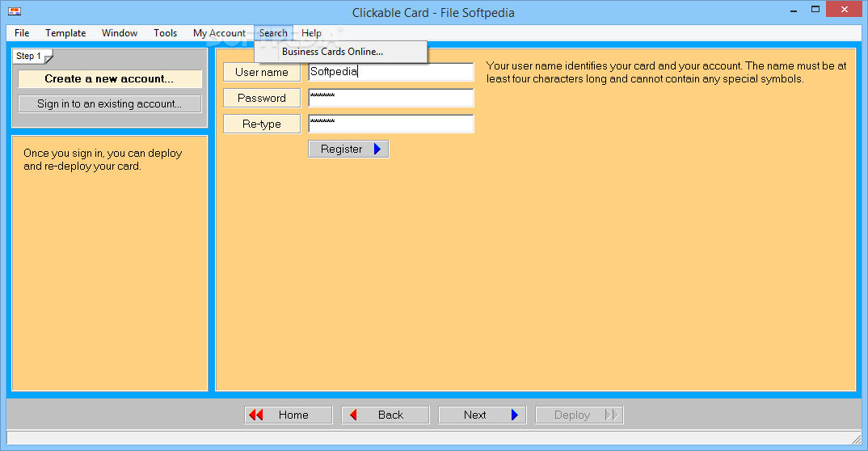The width and height of the screenshot is (868, 451).
Task: Open the Window menu
Action: (x=120, y=33)
